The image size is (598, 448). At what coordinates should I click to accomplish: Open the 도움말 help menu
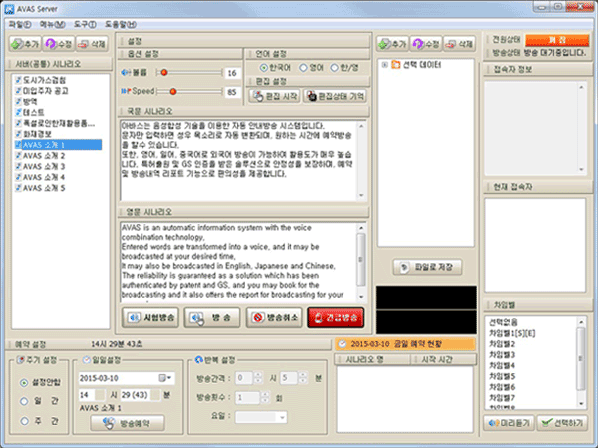pyautogui.click(x=121, y=24)
